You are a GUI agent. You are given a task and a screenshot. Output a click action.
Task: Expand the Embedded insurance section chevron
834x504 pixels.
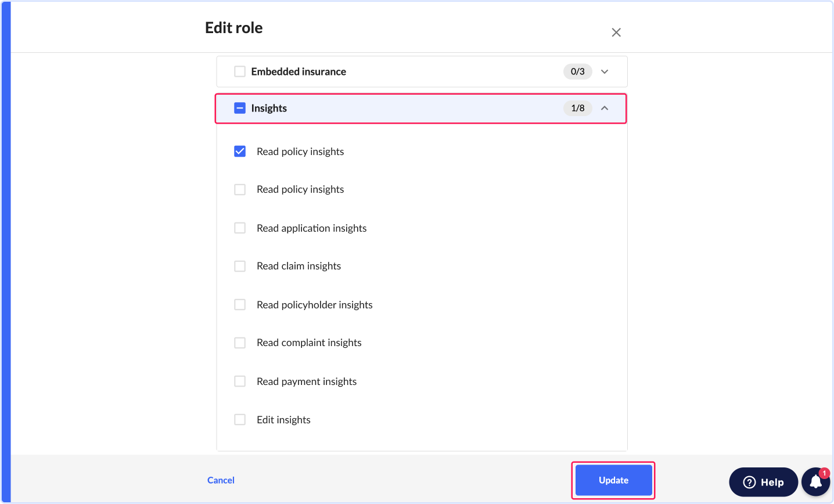click(605, 71)
